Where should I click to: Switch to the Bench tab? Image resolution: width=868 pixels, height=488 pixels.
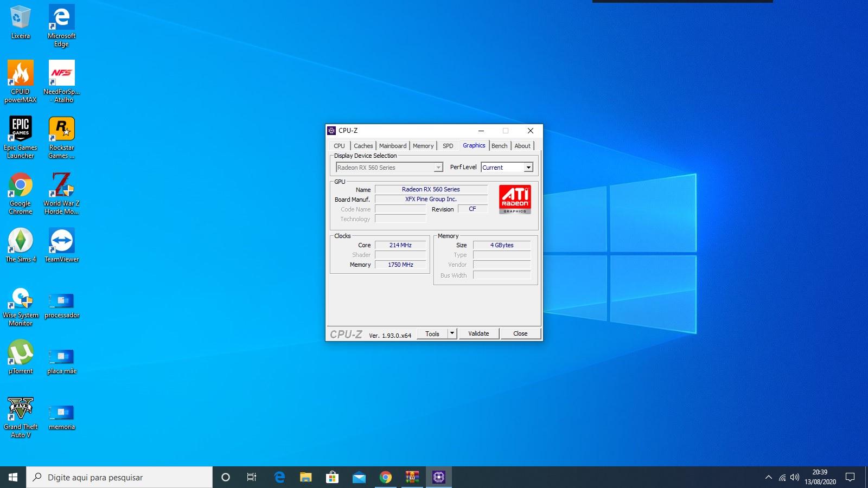(x=500, y=146)
